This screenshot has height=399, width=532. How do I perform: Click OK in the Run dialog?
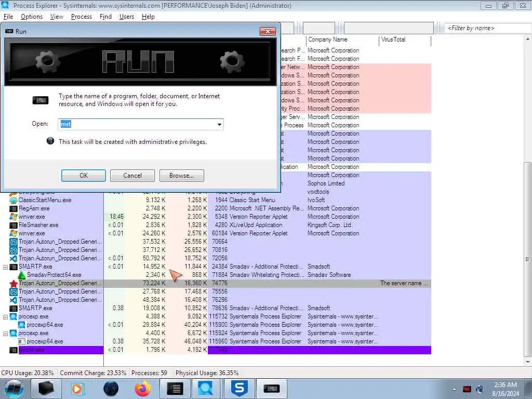tap(84, 176)
